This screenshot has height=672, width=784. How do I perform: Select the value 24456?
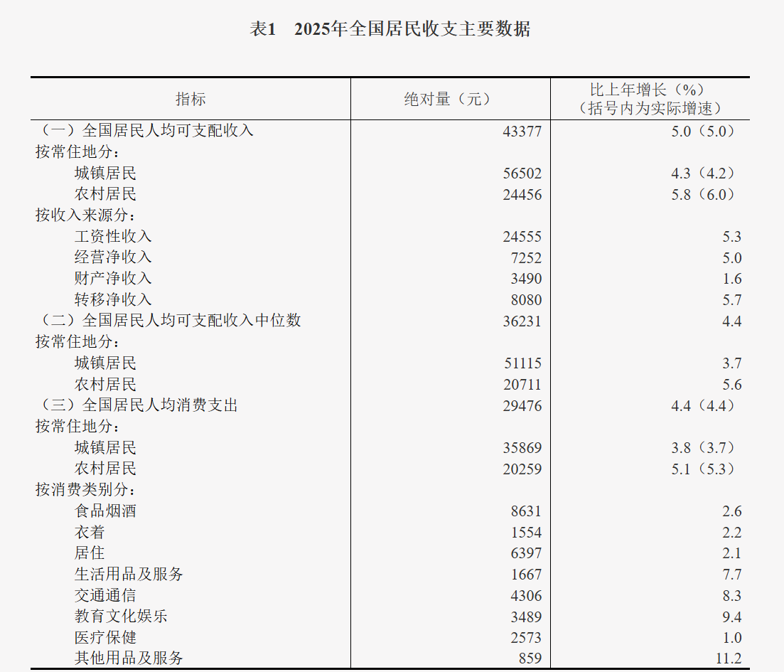[522, 195]
